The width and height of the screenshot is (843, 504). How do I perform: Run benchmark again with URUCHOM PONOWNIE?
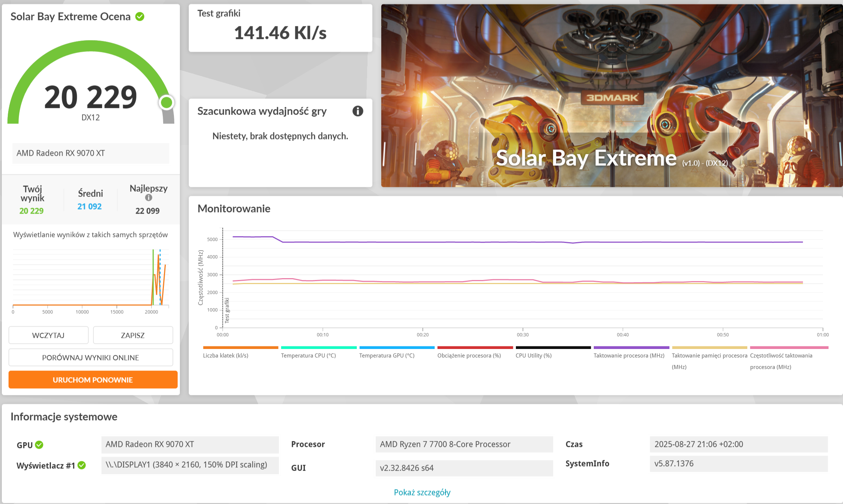93,380
